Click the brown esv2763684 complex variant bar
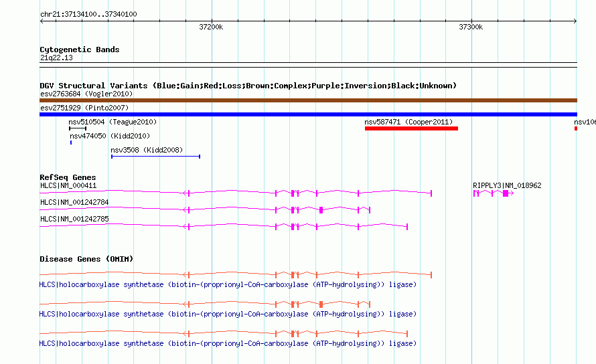Screen dimensions: 596x364 (x=308, y=100)
